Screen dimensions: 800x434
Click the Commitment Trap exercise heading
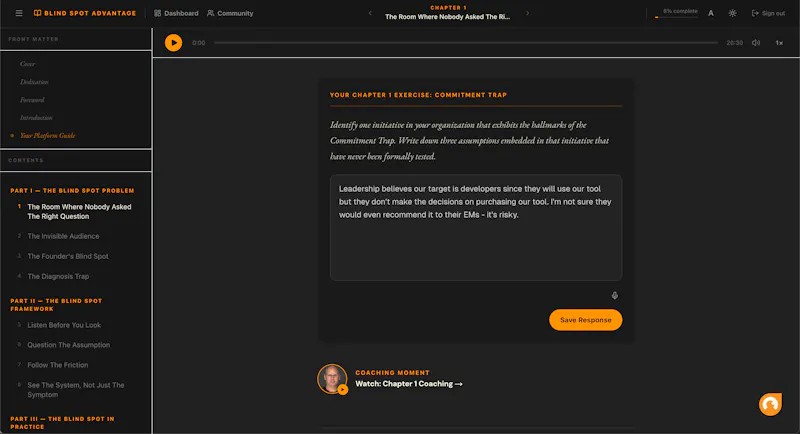coord(418,95)
